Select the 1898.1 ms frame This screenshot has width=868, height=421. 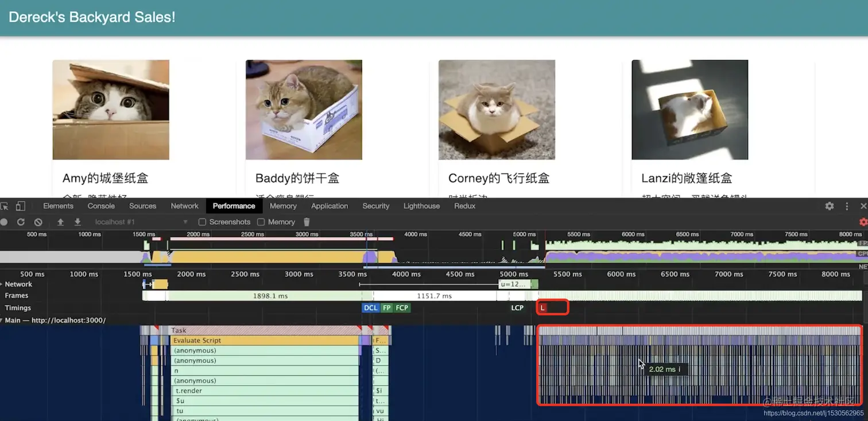tap(270, 296)
